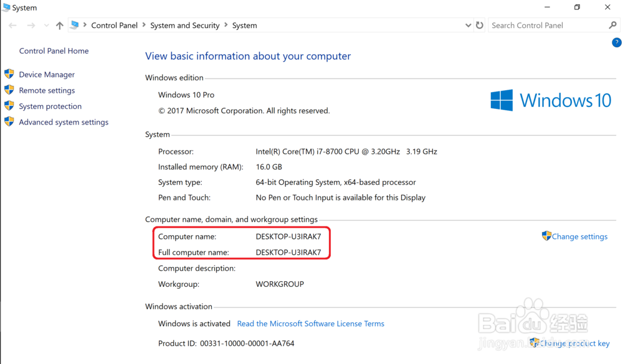623x364 pixels.
Task: Click the Back navigation arrow
Action: point(12,26)
